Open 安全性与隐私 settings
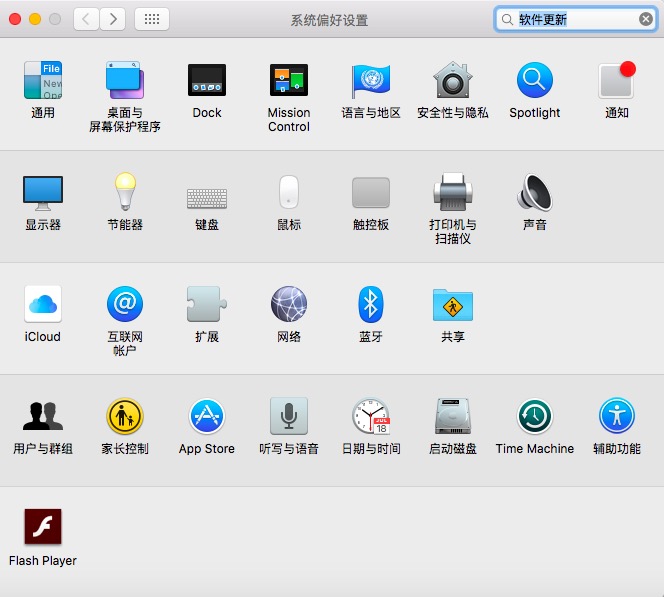 [453, 81]
